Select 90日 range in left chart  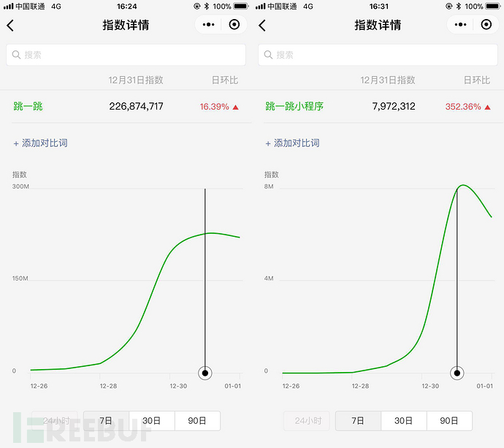[x=197, y=421]
